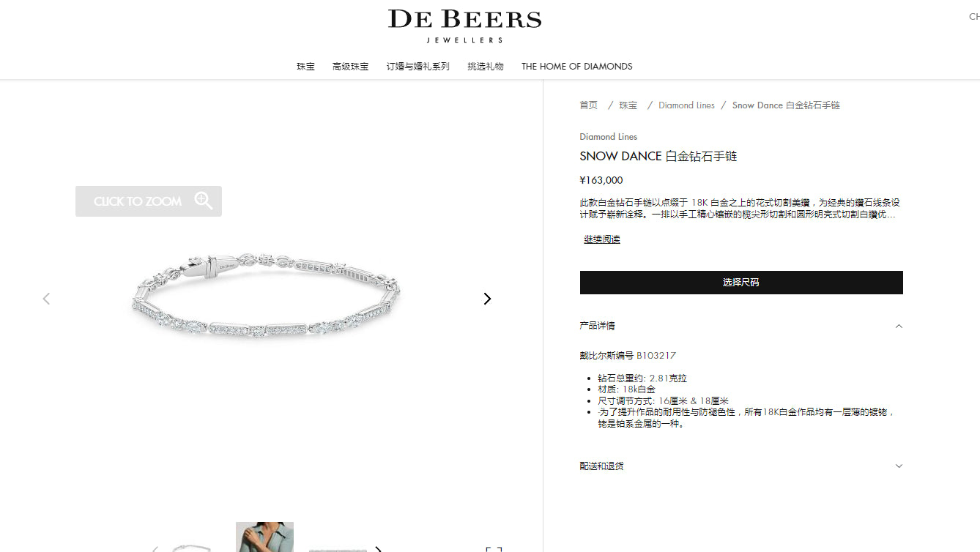Screen dimensions: 980x552
Task: Go to next product image arrow
Action: pyautogui.click(x=487, y=299)
